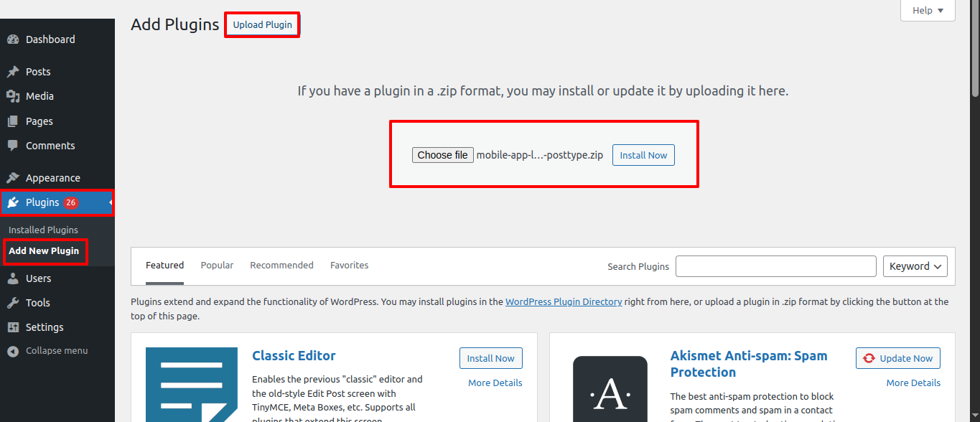The width and height of the screenshot is (980, 422).
Task: Click the Search Plugins text field
Action: 775,266
